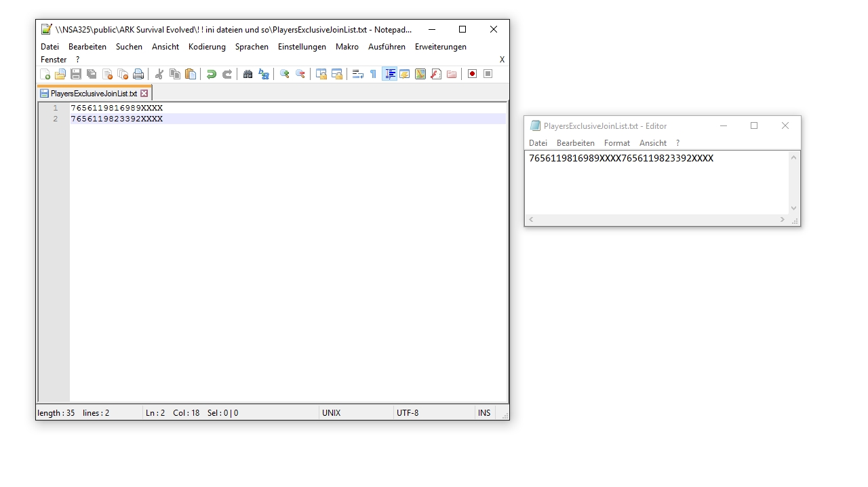Open the Bearbeiten menu in Notepad++

[87, 47]
